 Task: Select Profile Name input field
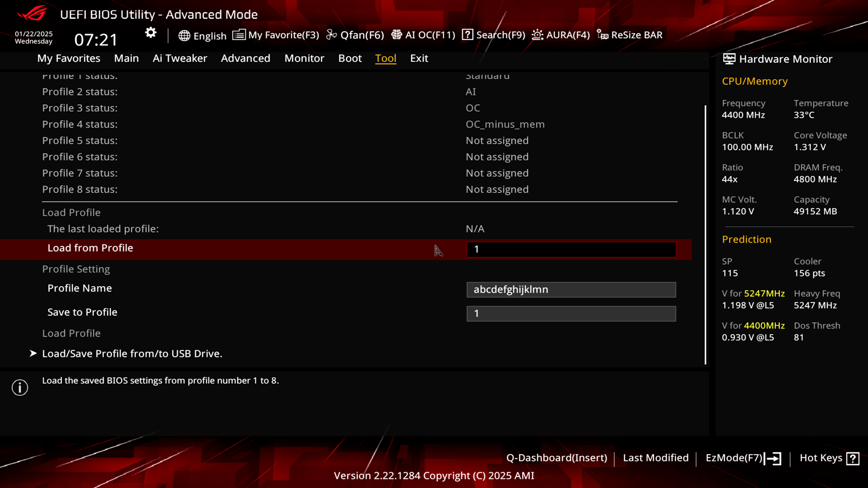[x=571, y=289]
